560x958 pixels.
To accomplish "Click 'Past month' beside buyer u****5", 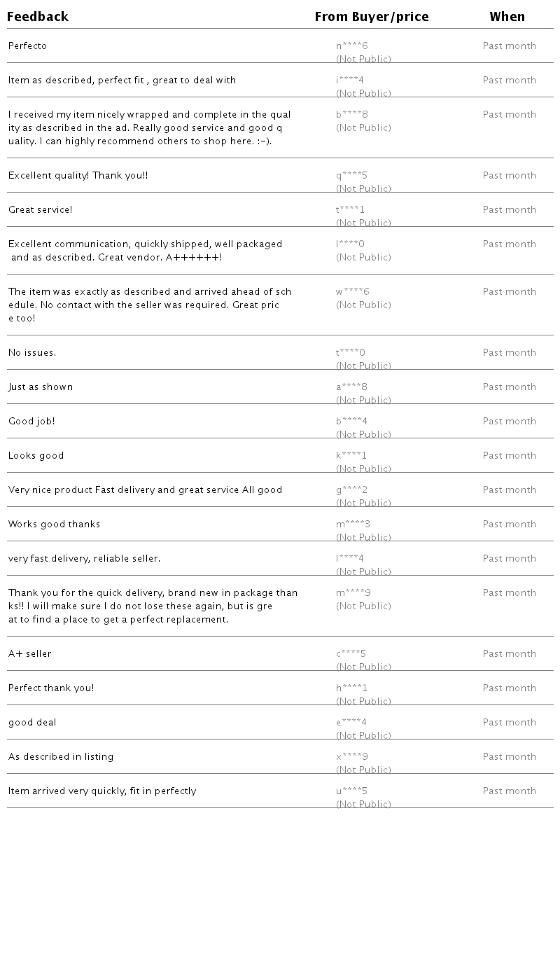I will tap(509, 791).
